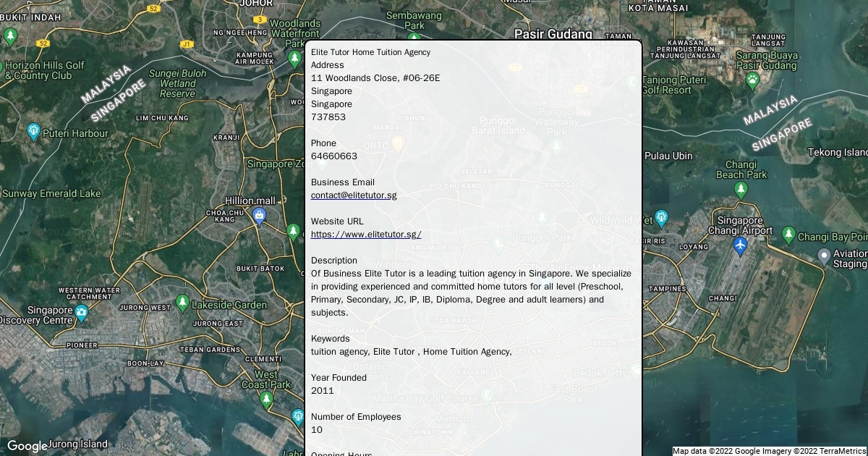Viewport: 868px width, 456px height.
Task: Select the Singapore Discovery Centre camera marker
Action: (x=81, y=313)
